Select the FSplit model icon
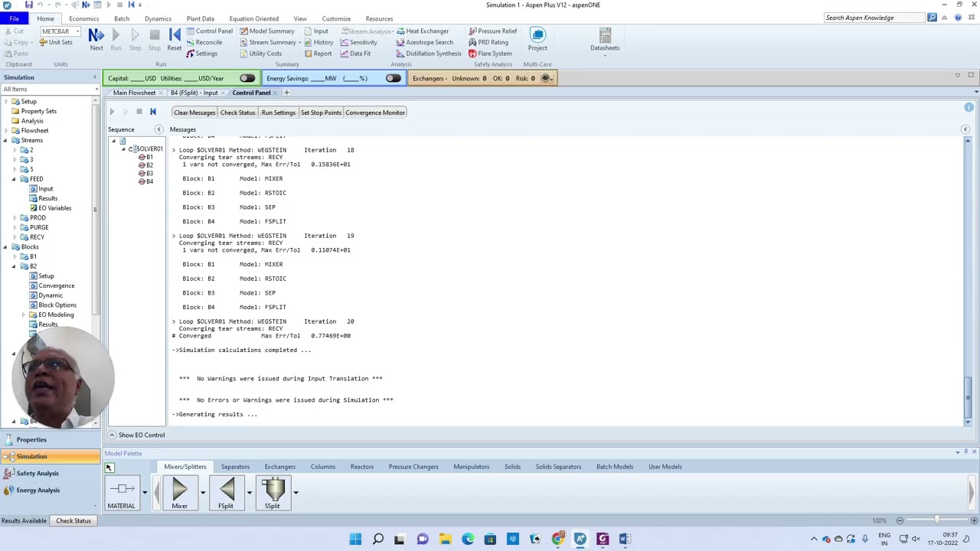The image size is (980, 551). coord(226,492)
